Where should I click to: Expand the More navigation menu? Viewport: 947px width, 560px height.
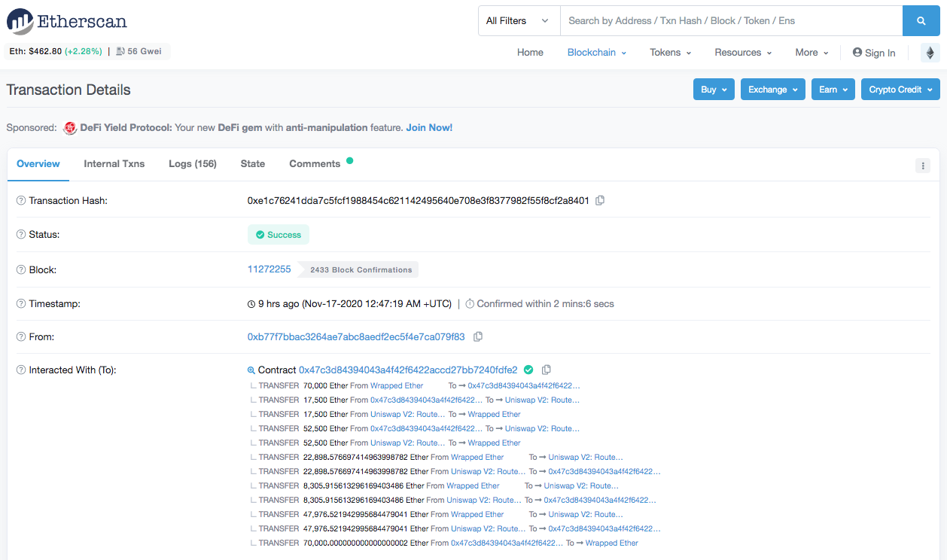pyautogui.click(x=811, y=53)
